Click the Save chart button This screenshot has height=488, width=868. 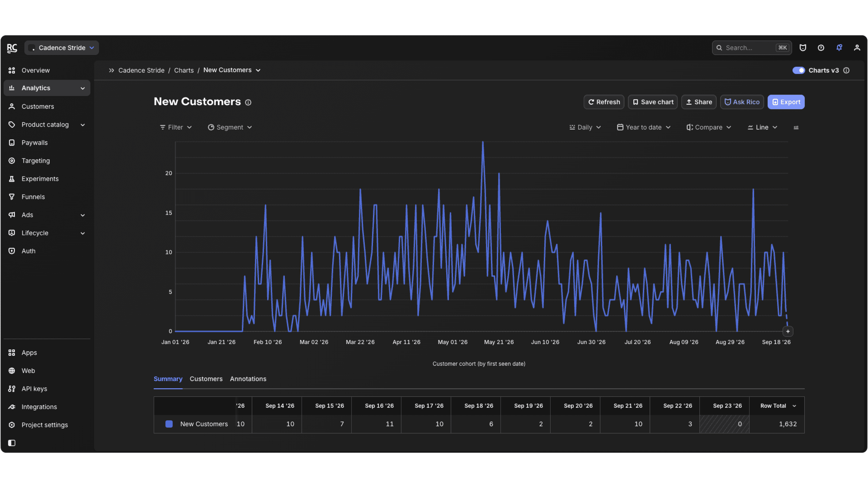[x=653, y=102]
